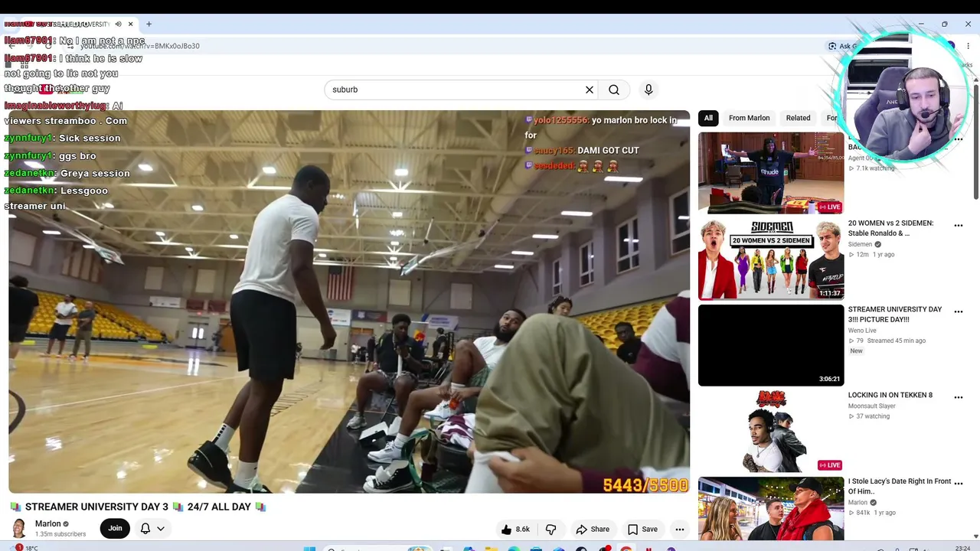
Task: Open more actions menu below the video
Action: [680, 529]
